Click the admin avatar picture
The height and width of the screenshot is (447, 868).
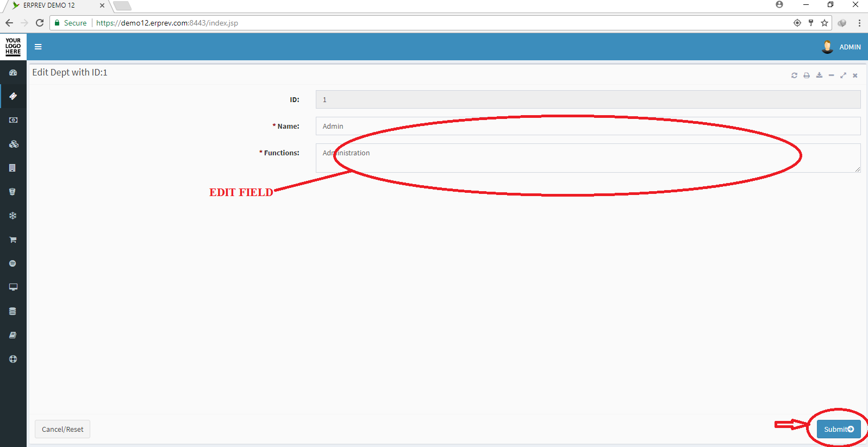pos(827,47)
